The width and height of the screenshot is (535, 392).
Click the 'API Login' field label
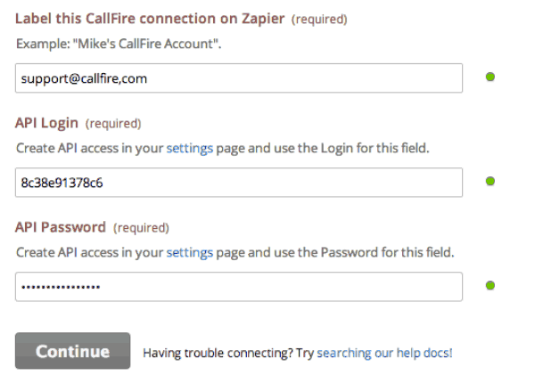tap(46, 123)
